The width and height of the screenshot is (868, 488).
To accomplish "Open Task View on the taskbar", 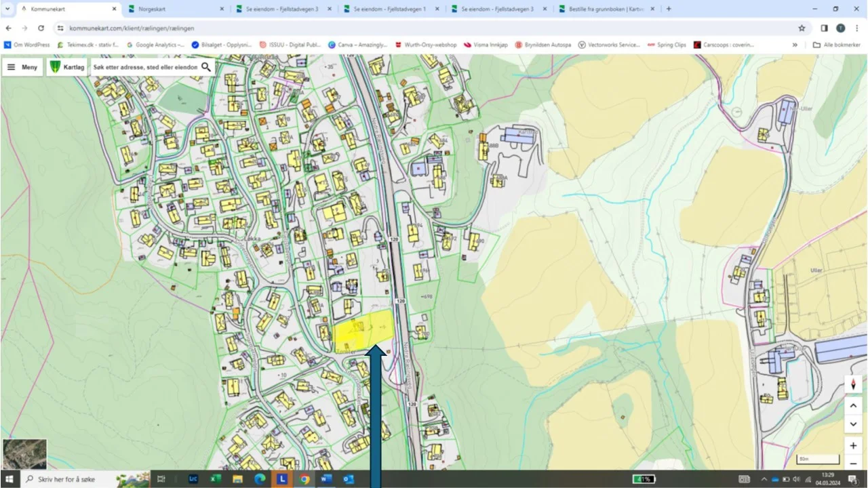I will (161, 479).
